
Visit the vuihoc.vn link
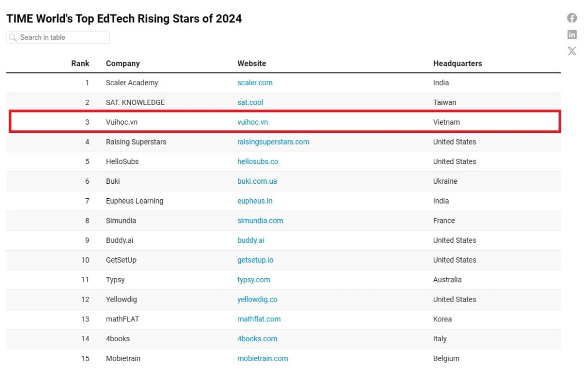pyautogui.click(x=253, y=122)
